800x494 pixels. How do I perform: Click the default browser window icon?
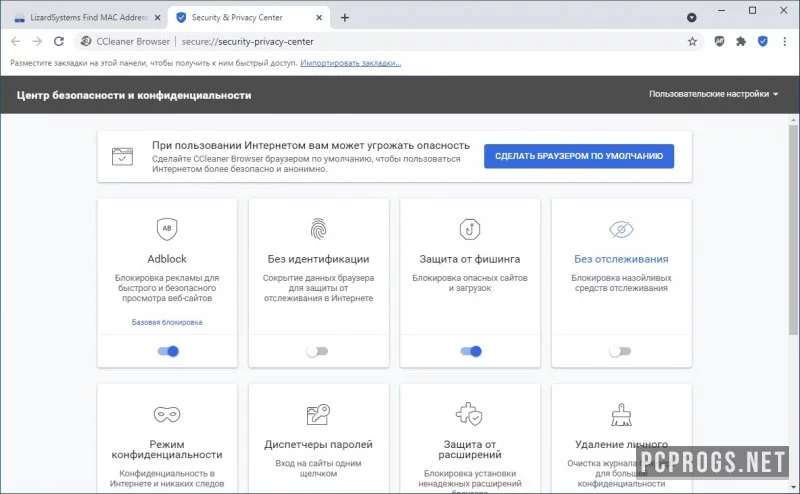click(122, 156)
